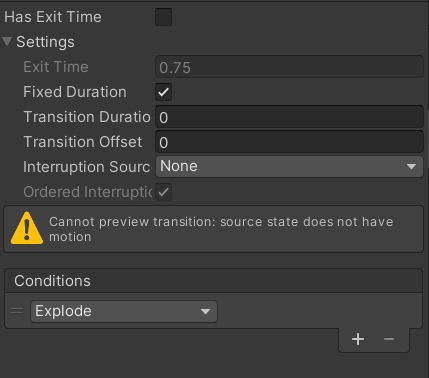Screen dimensions: 429x378
Task: Click the Has Exit Time label
Action: coord(53,17)
